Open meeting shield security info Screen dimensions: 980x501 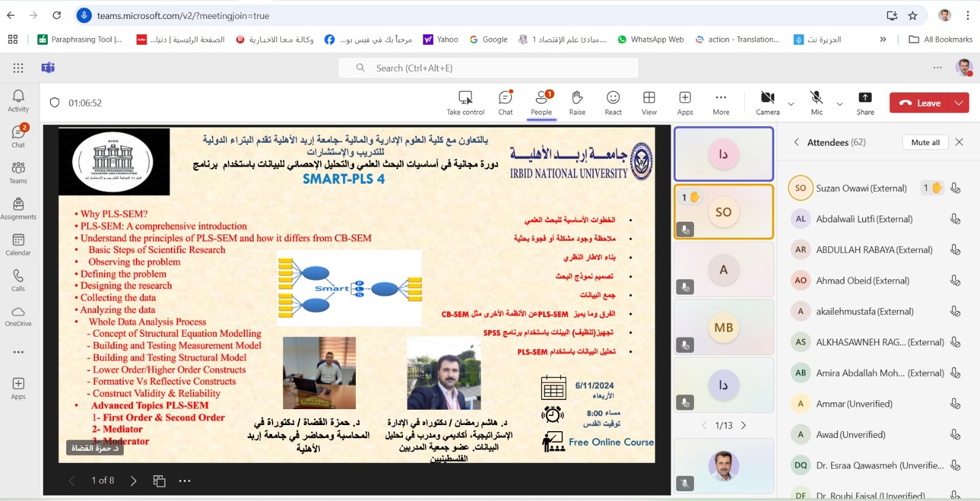tap(55, 103)
